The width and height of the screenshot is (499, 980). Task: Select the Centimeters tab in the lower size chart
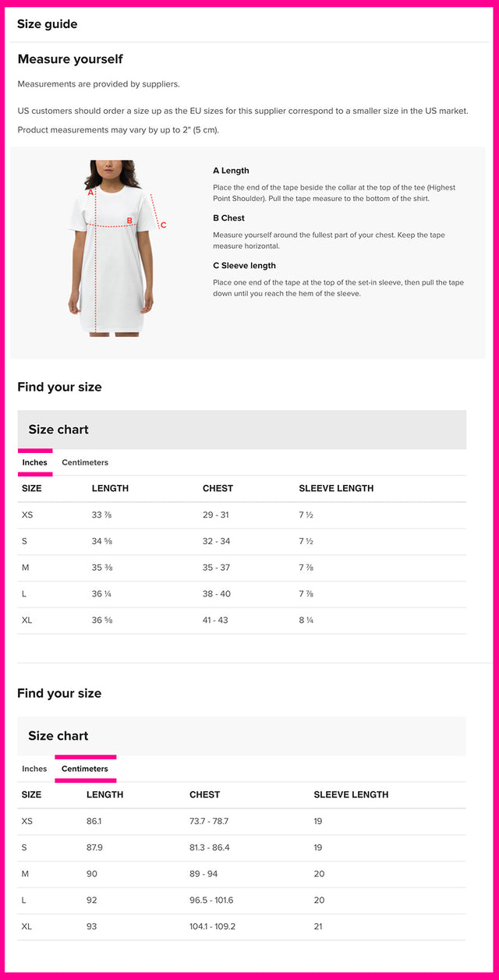(85, 769)
